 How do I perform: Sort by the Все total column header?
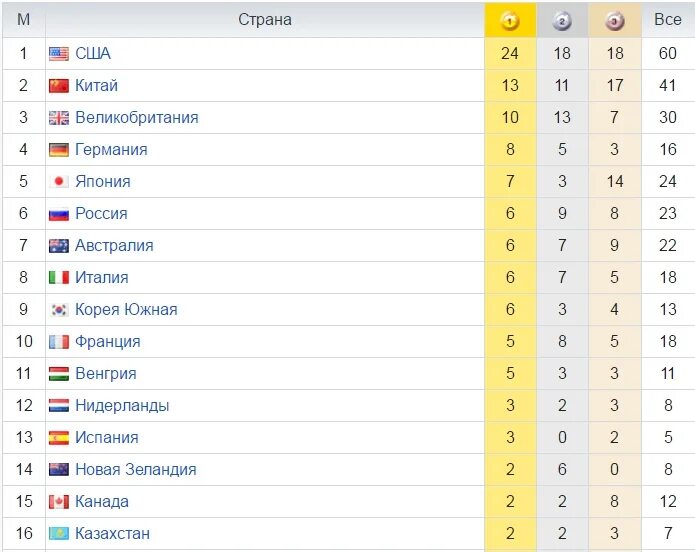[x=668, y=20]
